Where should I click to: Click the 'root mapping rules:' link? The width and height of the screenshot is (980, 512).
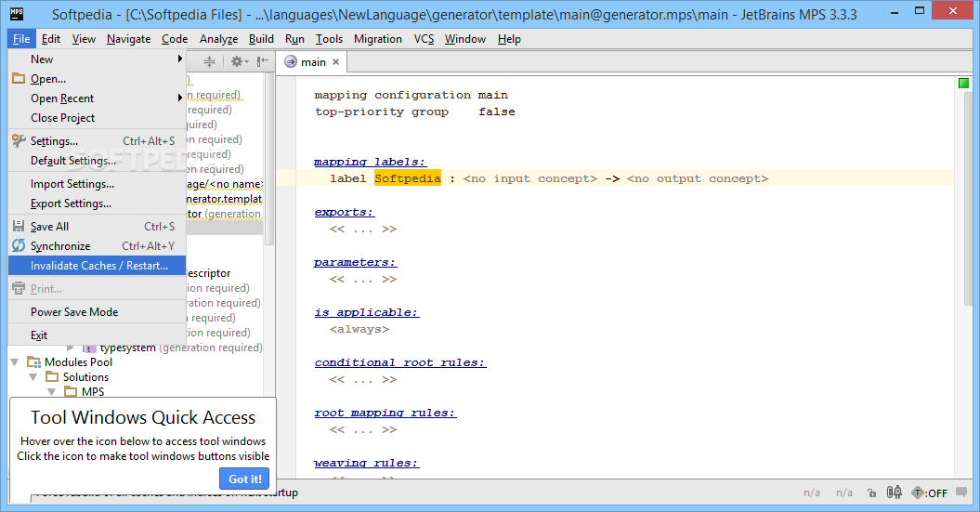click(x=385, y=414)
